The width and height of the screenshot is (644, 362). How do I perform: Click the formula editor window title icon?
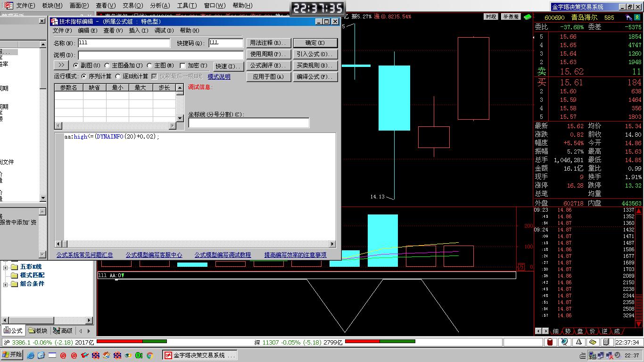55,22
